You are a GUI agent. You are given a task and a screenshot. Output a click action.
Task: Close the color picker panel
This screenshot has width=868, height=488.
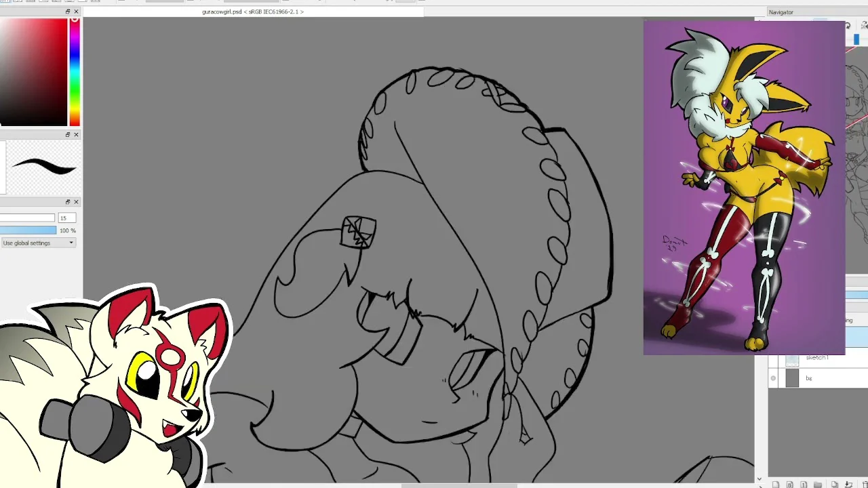(76, 12)
